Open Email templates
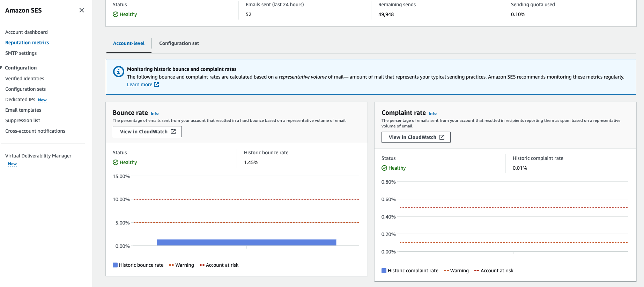The width and height of the screenshot is (644, 287). point(23,110)
